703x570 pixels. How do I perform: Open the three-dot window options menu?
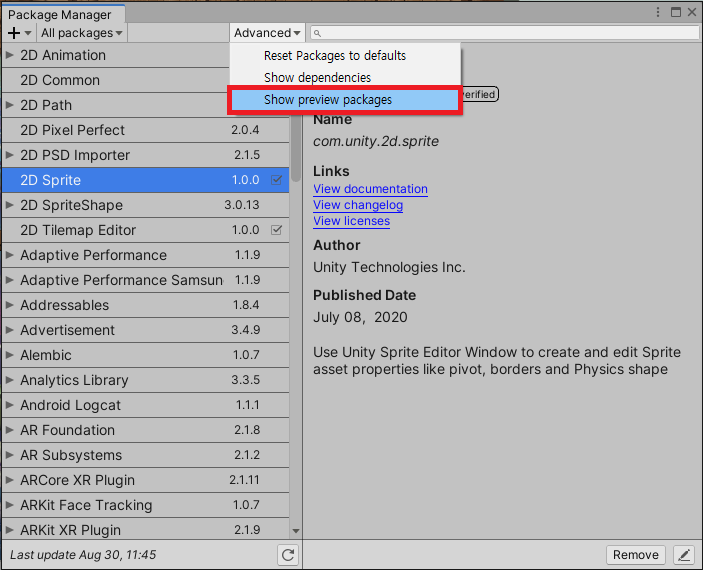658,12
